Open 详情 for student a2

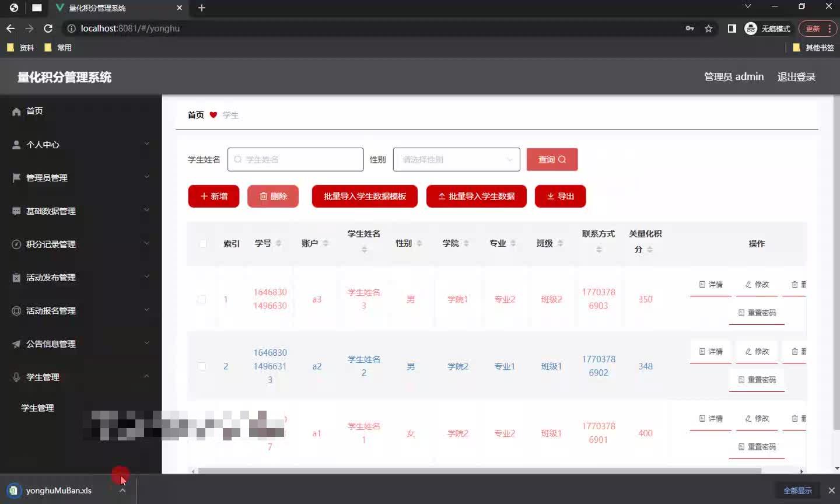[x=710, y=352]
